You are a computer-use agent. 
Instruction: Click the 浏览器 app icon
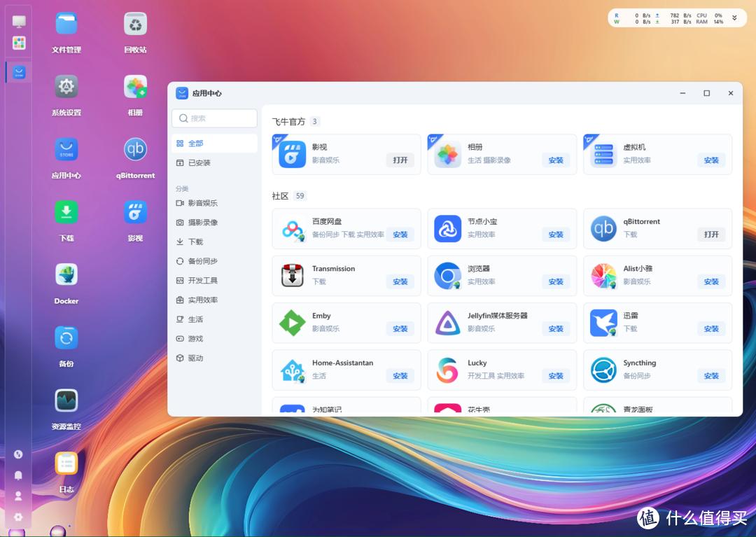click(448, 276)
